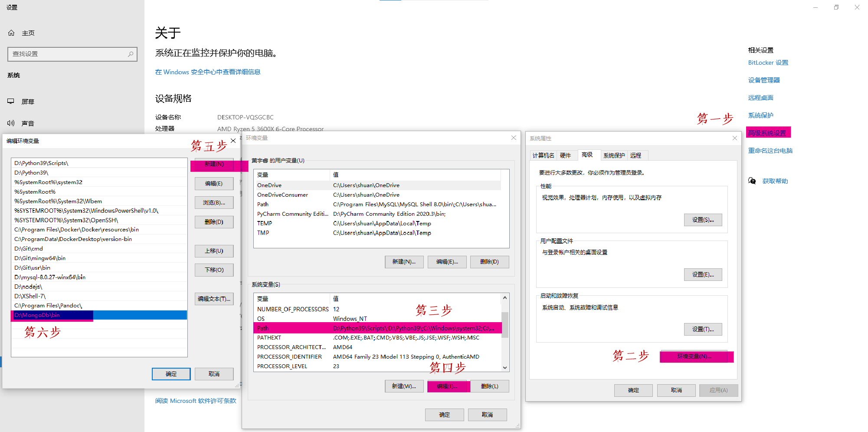Open the 系统保护 related settings link
868x432 pixels.
click(761, 115)
